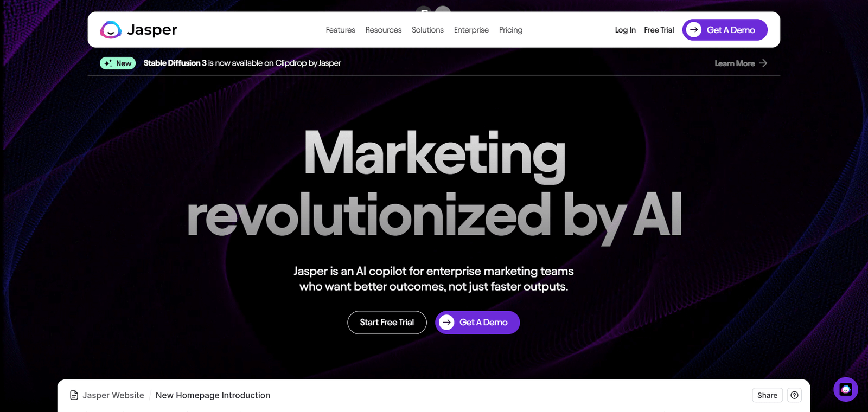This screenshot has height=412, width=868.
Task: Open the help question mark icon
Action: click(x=794, y=395)
